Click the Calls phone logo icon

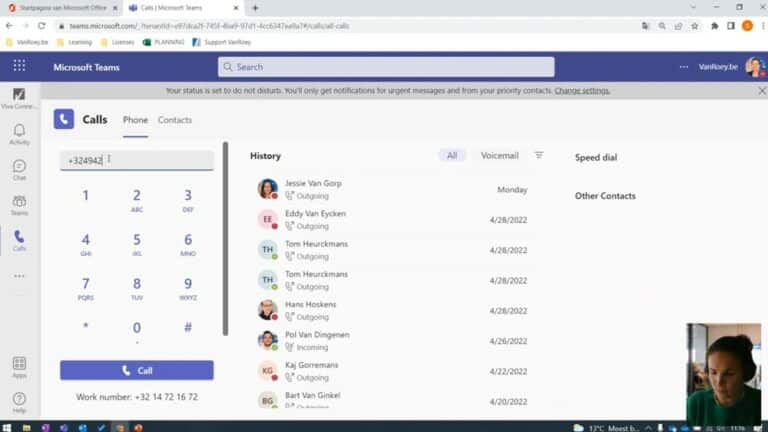click(64, 119)
